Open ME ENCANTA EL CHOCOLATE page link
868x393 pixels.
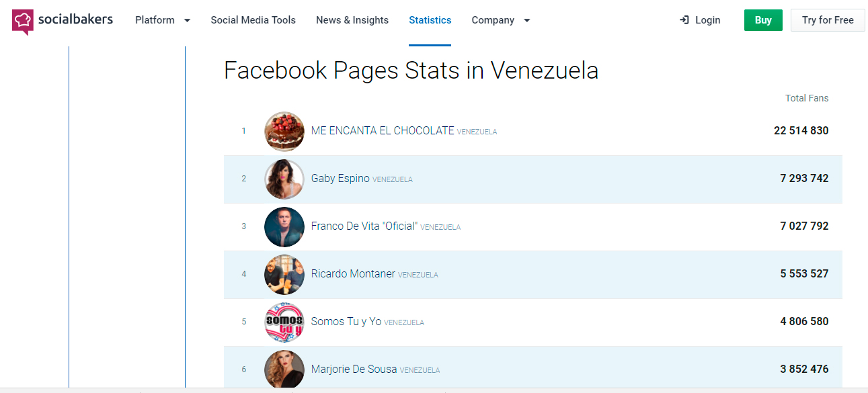tap(383, 131)
